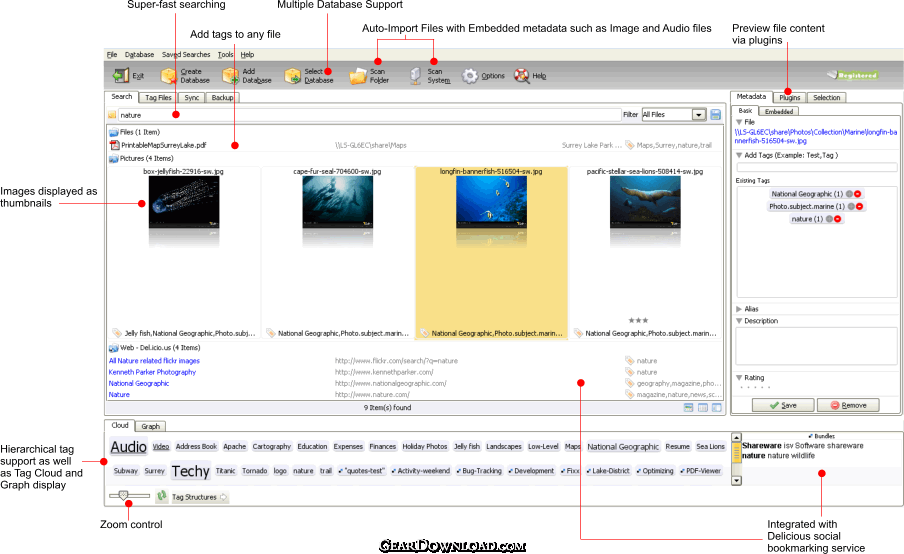
Task: Click the tag cloud zoom slider handle
Action: point(123,495)
